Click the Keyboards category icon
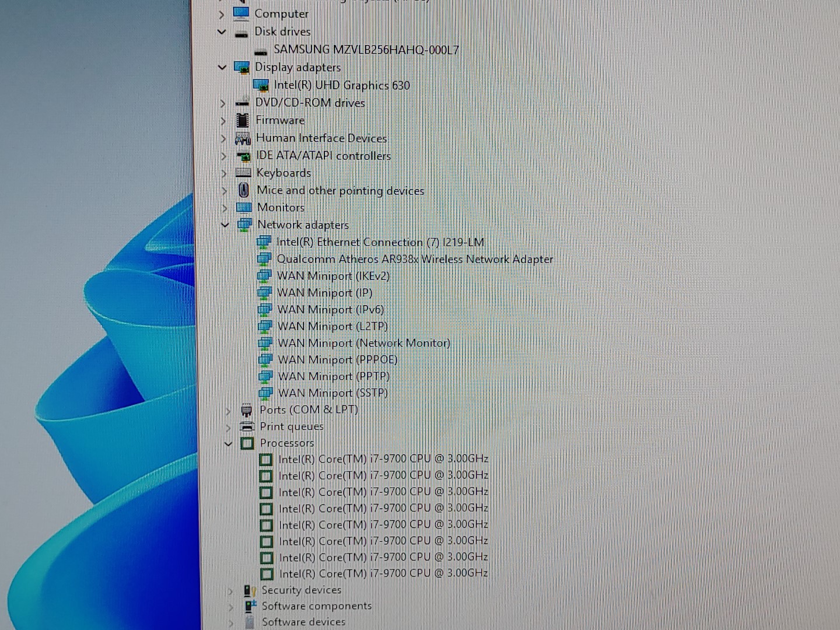 pyautogui.click(x=243, y=173)
